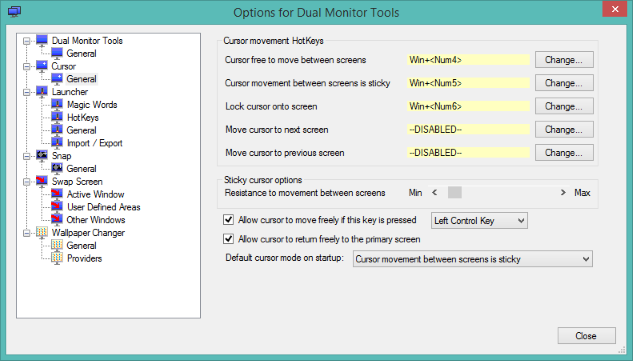
Task: Click the Snap node icon in tree
Action: (42, 156)
